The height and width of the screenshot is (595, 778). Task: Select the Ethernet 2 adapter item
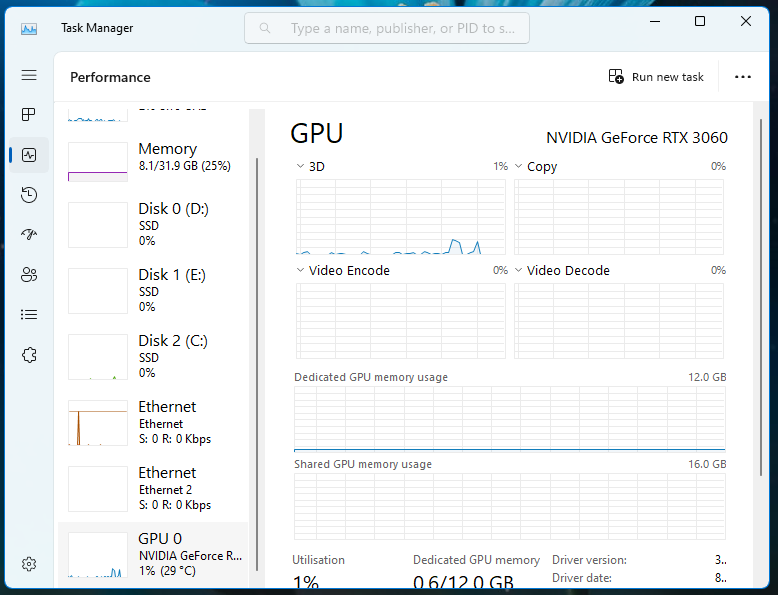(x=153, y=489)
